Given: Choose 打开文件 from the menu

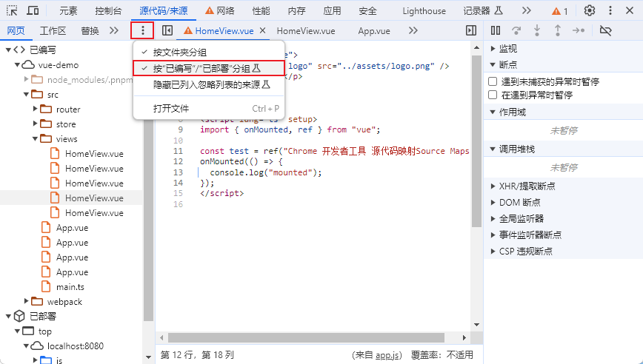Looking at the screenshot, I should [x=209, y=109].
